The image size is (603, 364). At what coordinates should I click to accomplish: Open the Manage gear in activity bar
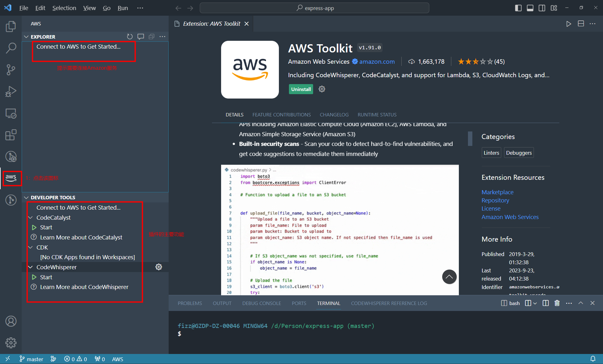pos(11,343)
